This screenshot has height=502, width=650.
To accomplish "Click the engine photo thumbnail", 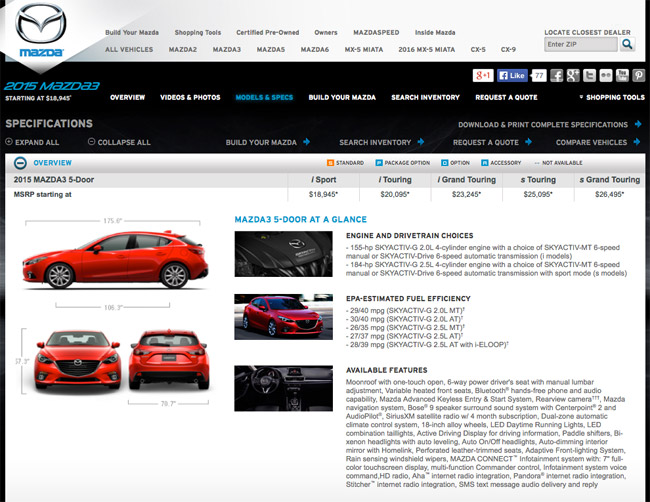I will click(x=284, y=254).
